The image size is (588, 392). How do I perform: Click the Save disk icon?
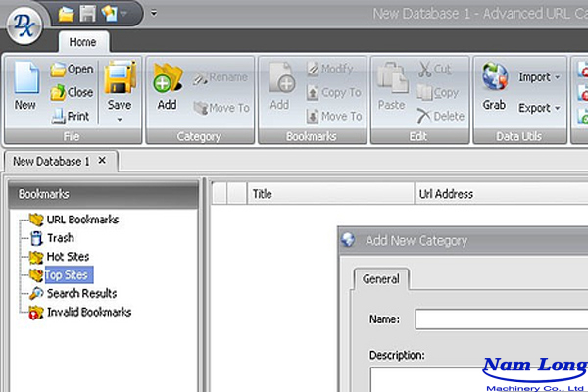[120, 78]
